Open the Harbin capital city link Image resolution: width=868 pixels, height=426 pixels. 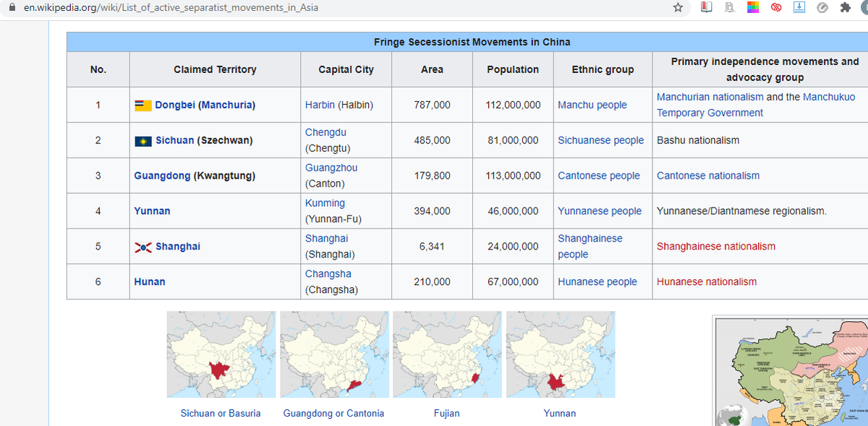(x=320, y=105)
